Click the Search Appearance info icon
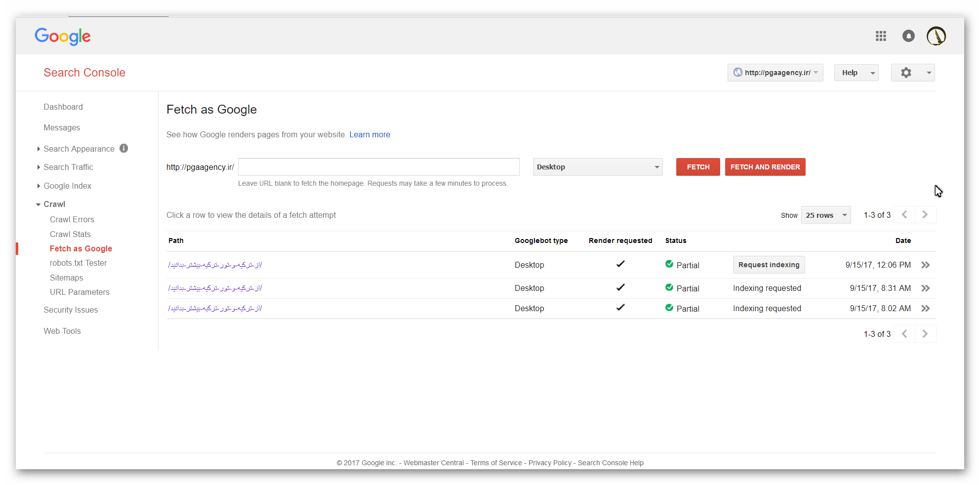The height and width of the screenshot is (485, 980). click(x=124, y=148)
